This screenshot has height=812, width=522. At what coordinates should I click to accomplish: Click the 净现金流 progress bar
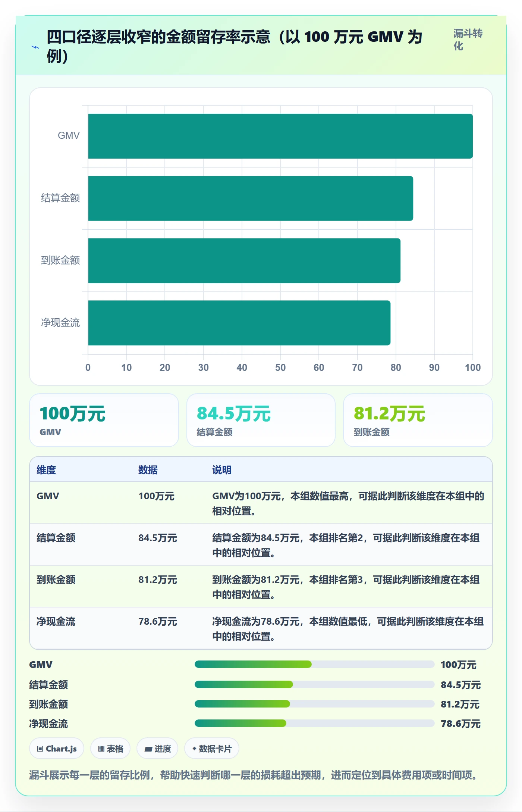coord(315,723)
